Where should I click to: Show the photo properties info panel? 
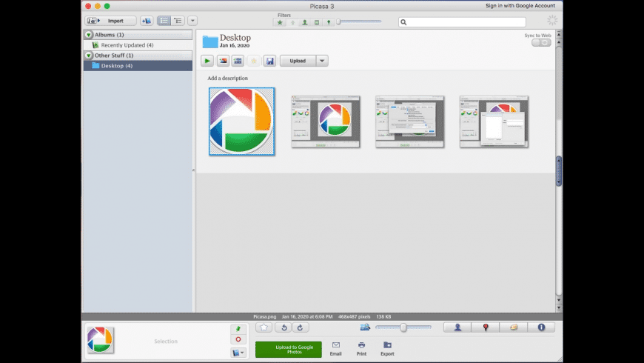pos(541,327)
